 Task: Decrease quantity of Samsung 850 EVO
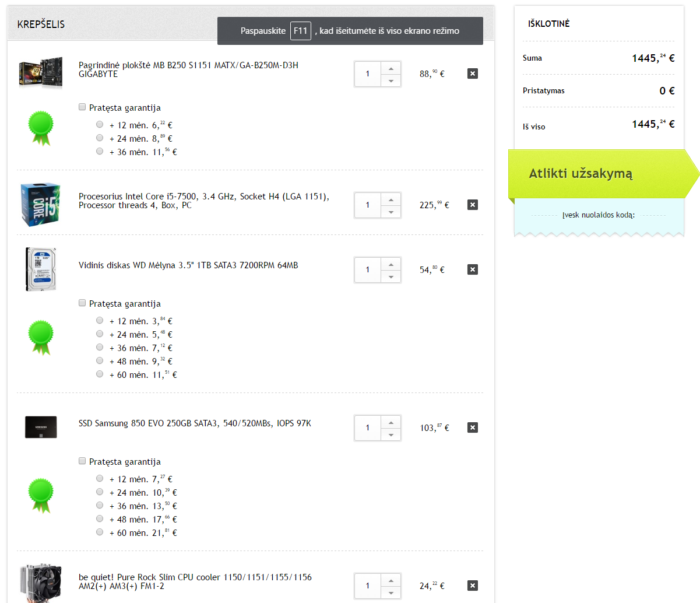(391, 434)
